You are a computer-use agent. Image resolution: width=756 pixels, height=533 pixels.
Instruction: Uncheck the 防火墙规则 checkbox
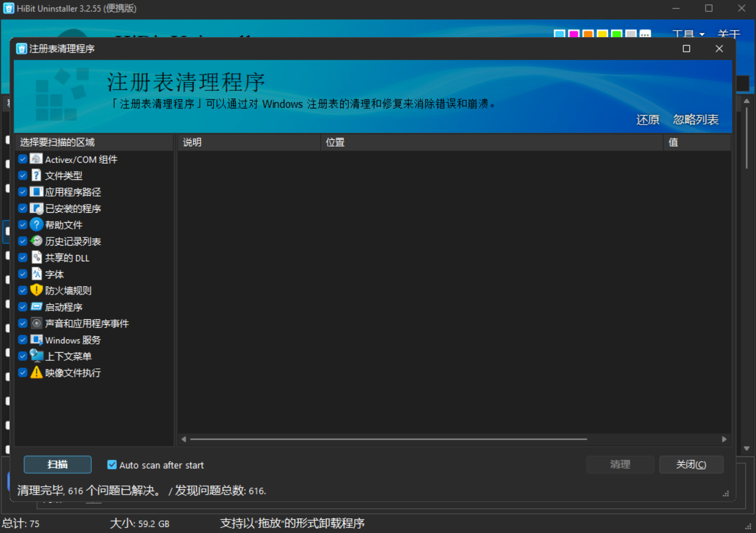point(22,290)
